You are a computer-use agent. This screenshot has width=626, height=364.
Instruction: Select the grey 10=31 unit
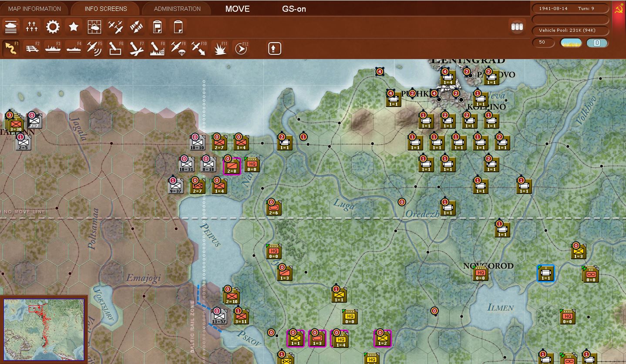(x=186, y=164)
